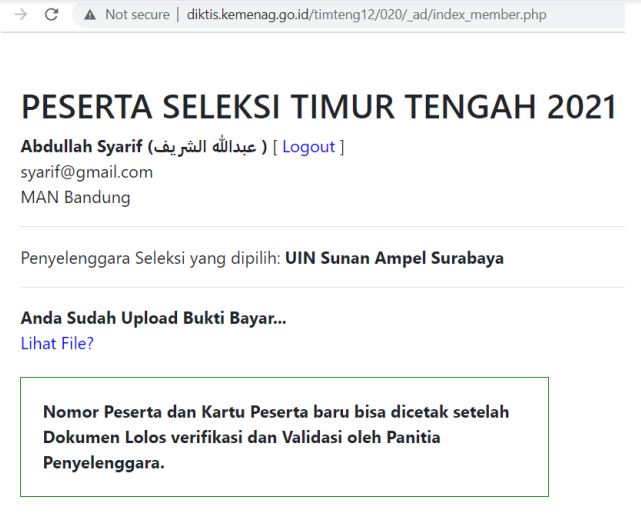This screenshot has width=641, height=520.
Task: Click the email syarif@gmail.com
Action: point(87,173)
